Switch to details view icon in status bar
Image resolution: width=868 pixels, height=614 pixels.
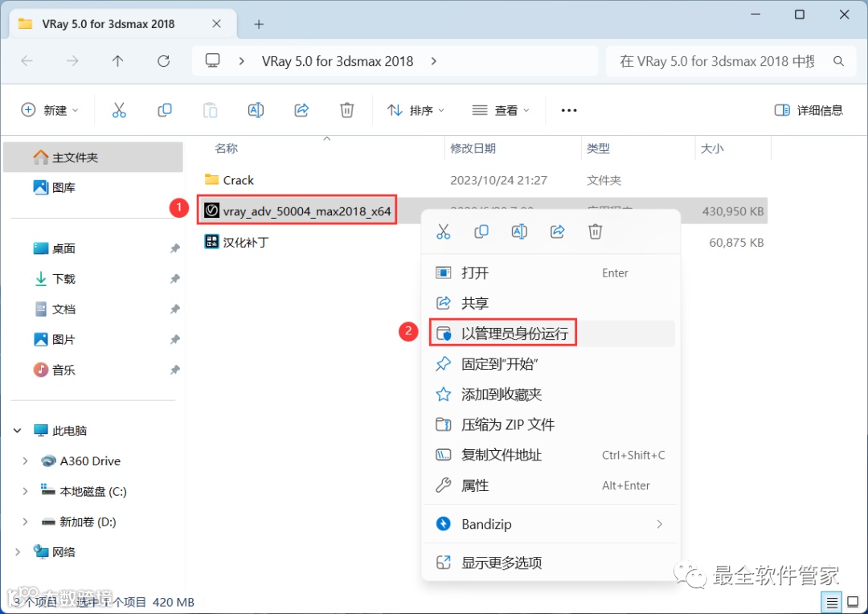coord(832,602)
